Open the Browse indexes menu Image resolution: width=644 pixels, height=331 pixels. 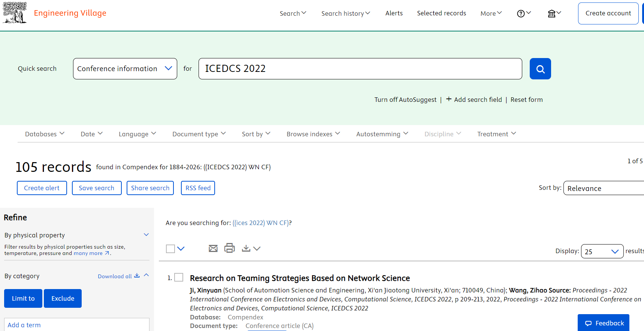[x=313, y=134]
